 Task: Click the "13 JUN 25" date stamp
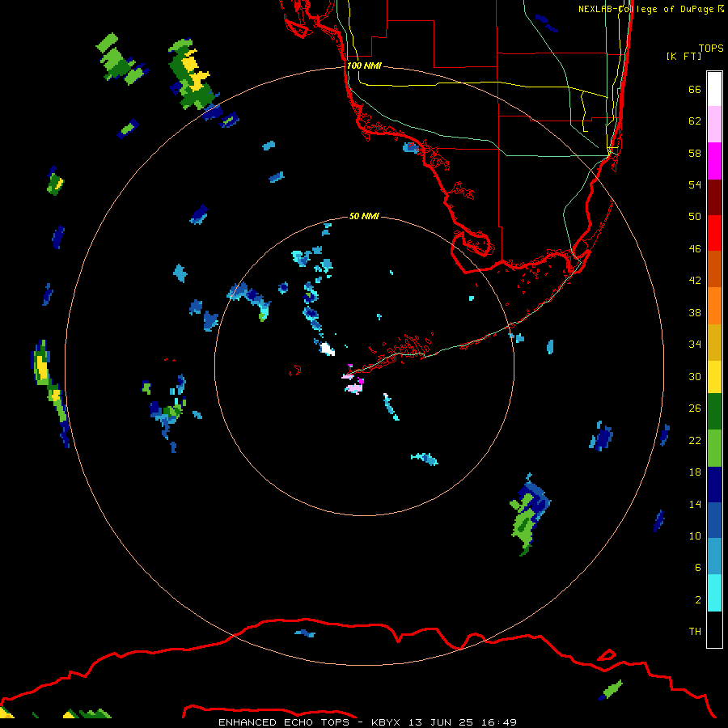coord(441,722)
